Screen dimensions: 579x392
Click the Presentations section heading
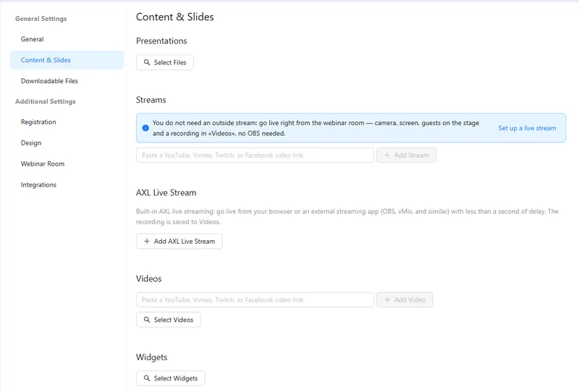161,41
